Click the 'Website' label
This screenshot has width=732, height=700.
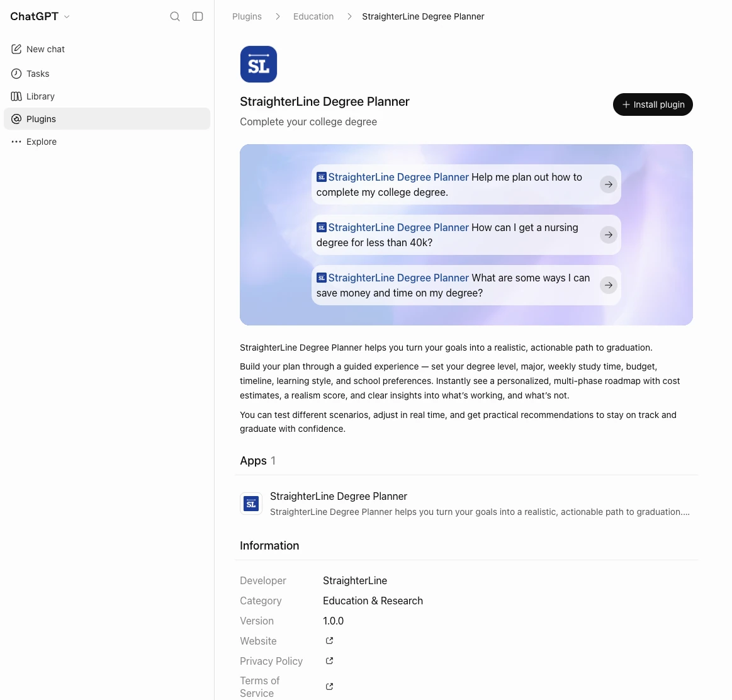[x=258, y=641]
